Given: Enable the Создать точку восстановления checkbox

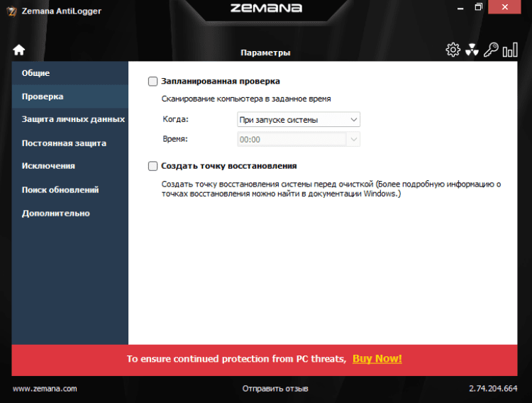Looking at the screenshot, I should [153, 166].
